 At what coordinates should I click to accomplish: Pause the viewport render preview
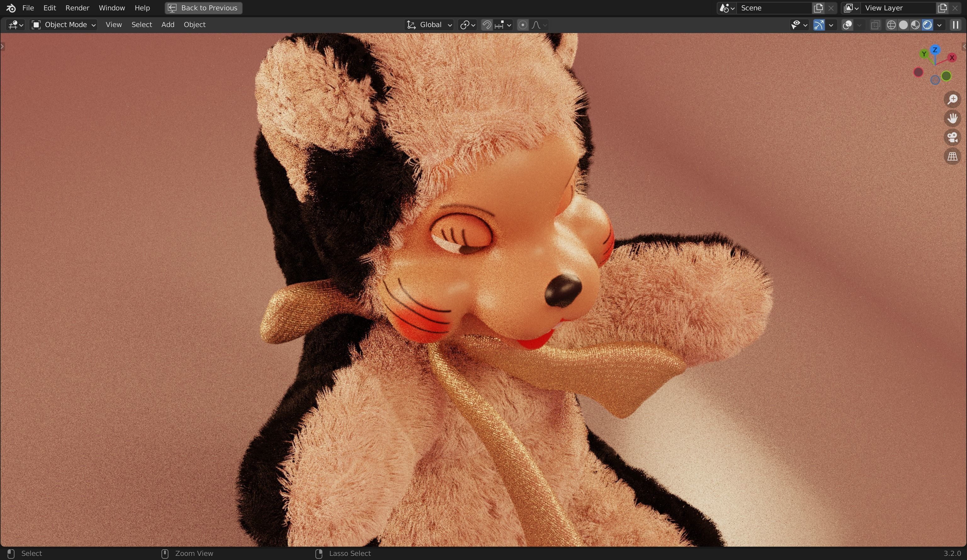pyautogui.click(x=955, y=25)
